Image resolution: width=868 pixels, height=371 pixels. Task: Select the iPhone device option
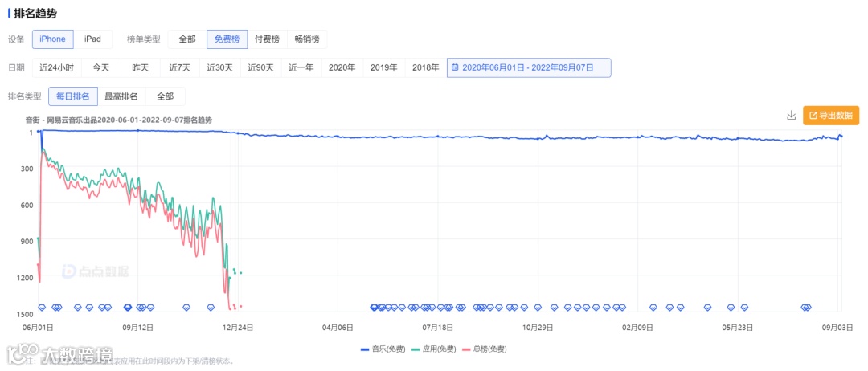(x=52, y=39)
